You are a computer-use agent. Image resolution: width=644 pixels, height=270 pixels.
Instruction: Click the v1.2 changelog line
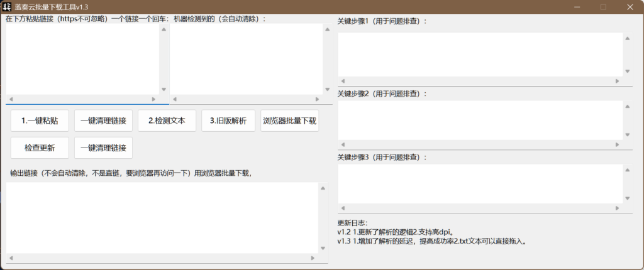395,232
